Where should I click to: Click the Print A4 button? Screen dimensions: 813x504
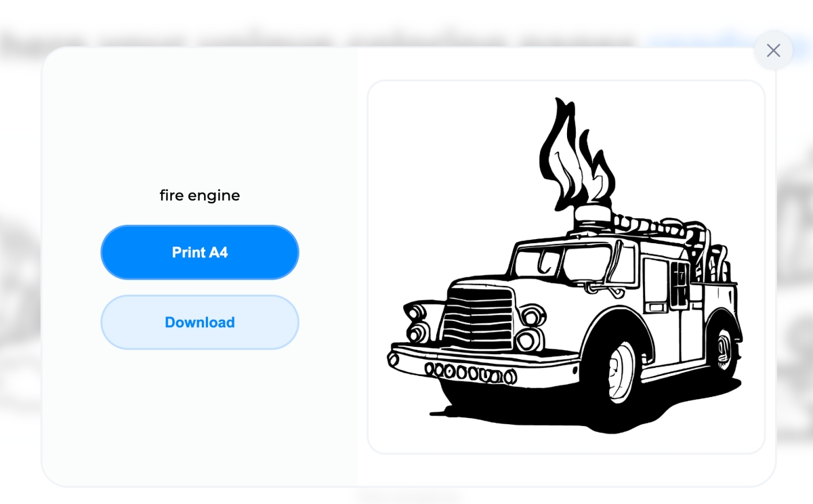pos(200,253)
